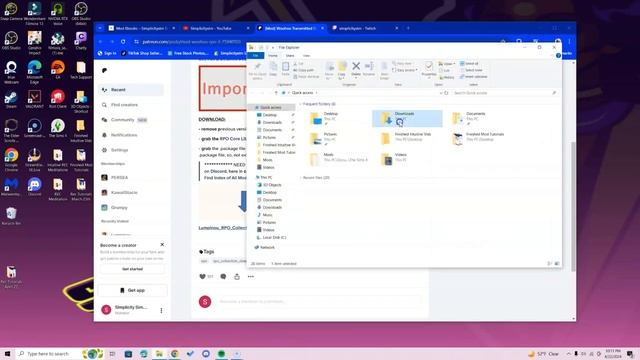Select Local Disk (C:) in navigation pane
Image resolution: width=640 pixels, height=360 pixels.
pos(271,238)
